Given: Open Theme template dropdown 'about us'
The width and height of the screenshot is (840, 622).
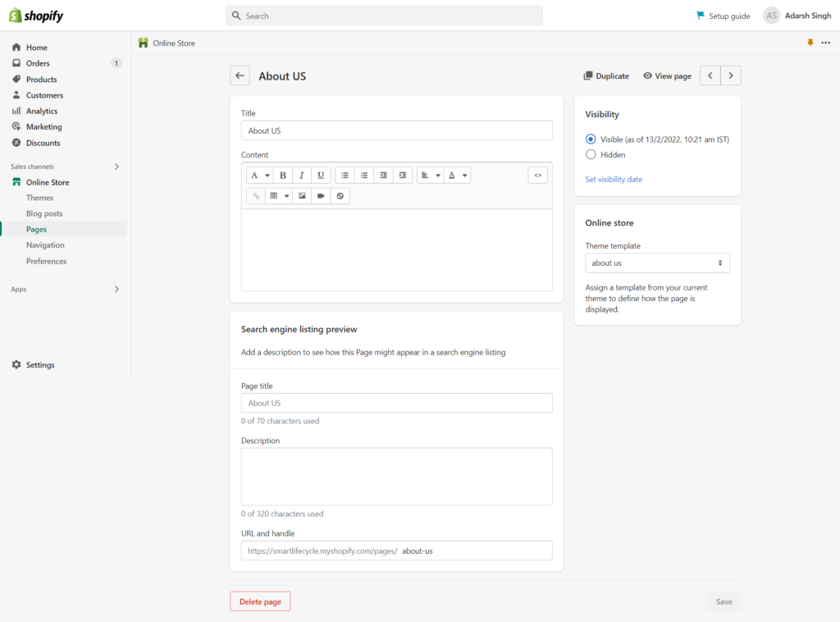Looking at the screenshot, I should click(x=657, y=263).
